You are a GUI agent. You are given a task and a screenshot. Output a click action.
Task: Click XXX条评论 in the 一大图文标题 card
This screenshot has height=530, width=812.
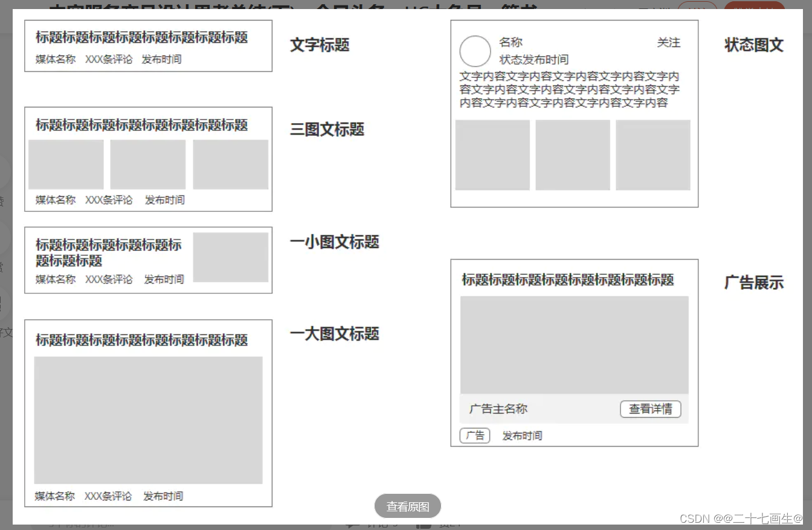pos(108,496)
